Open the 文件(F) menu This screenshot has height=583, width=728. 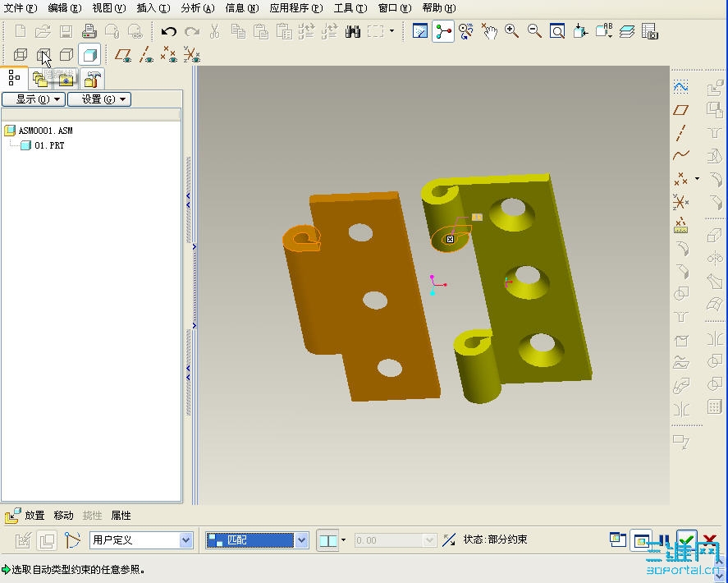click(21, 8)
